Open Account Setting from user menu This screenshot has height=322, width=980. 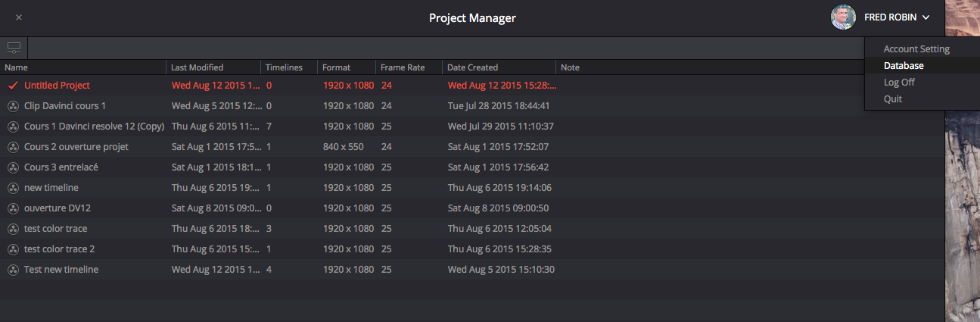(916, 49)
